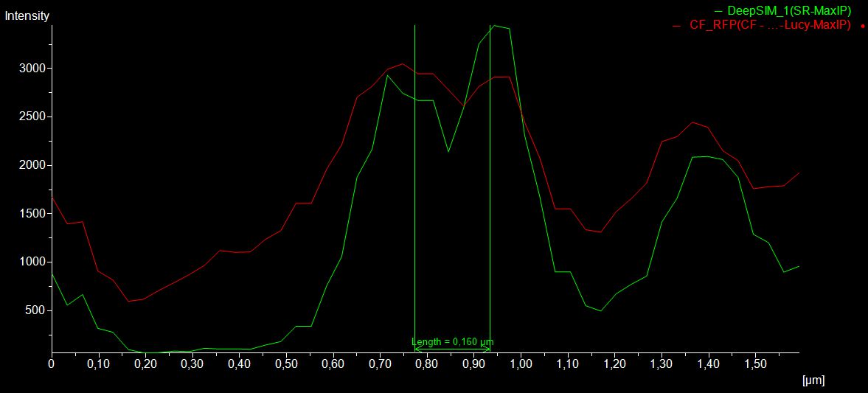Select the left vertical measurement line
Image resolution: width=868 pixels, height=393 pixels.
tap(414, 184)
